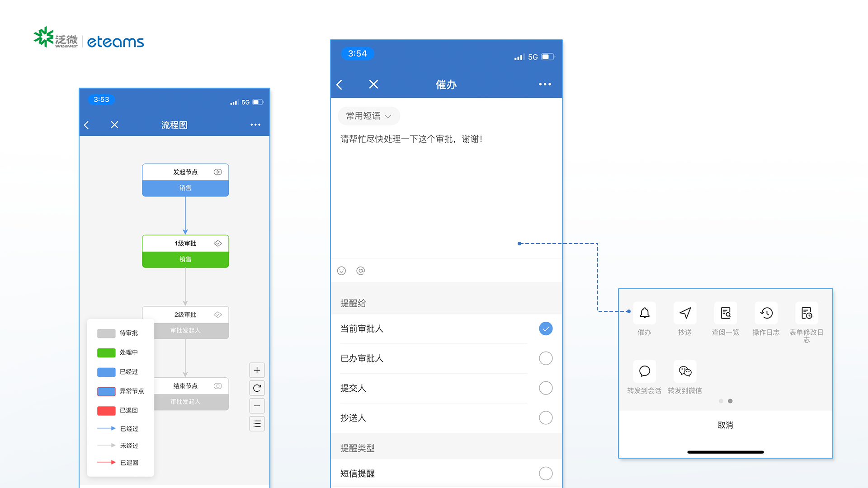Screen dimensions: 868x488
Task: Expand the play icon on 发起节点
Action: tap(217, 172)
